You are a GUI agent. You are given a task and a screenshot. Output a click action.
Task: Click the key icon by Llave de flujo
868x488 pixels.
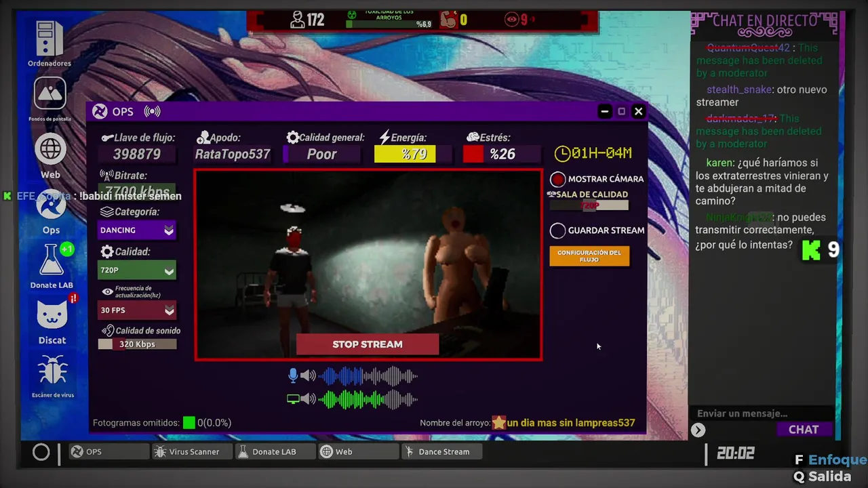(107, 138)
